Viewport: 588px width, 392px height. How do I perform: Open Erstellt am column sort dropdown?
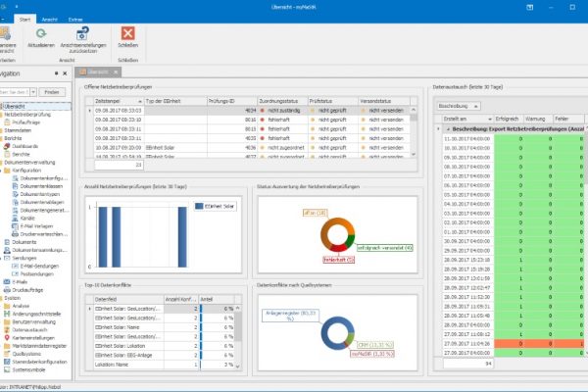[x=490, y=119]
